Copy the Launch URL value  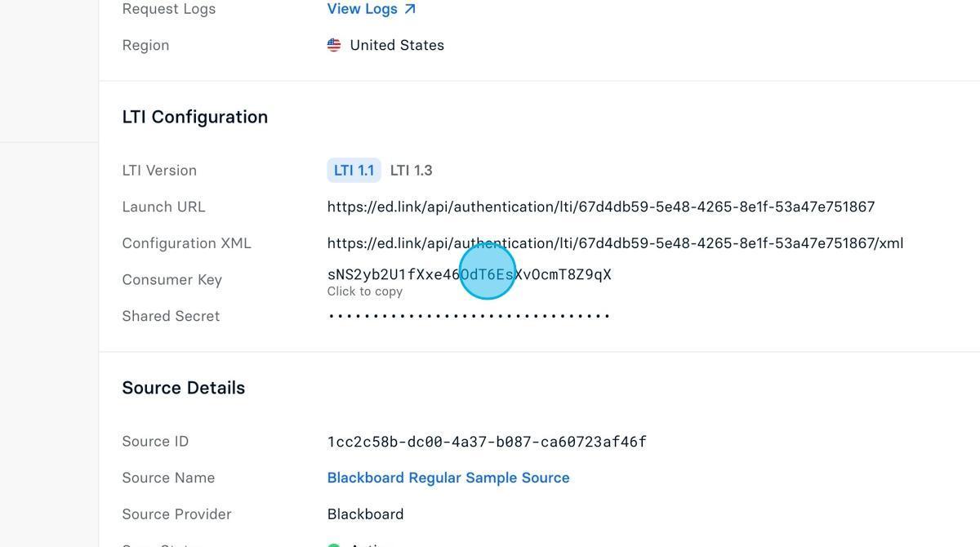pos(601,207)
